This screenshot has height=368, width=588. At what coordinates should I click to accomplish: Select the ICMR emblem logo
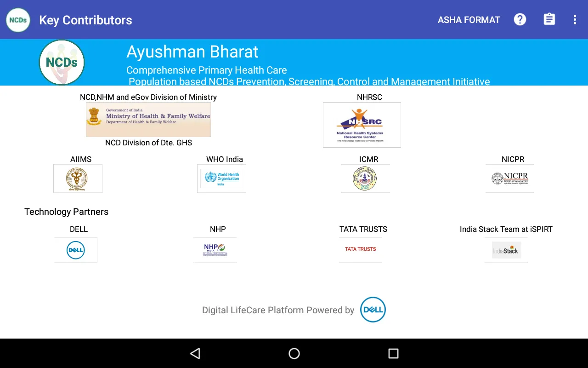point(365,178)
